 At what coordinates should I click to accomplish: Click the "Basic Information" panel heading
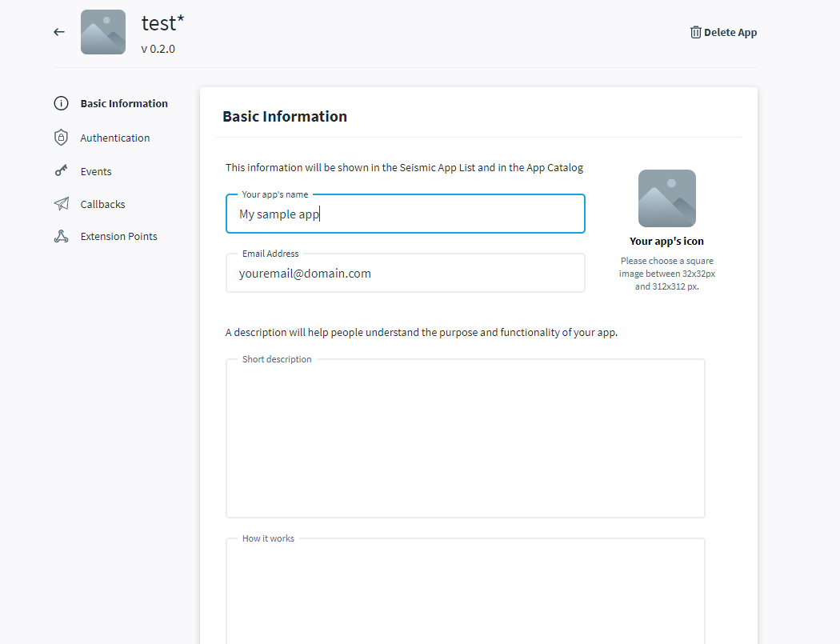point(285,116)
